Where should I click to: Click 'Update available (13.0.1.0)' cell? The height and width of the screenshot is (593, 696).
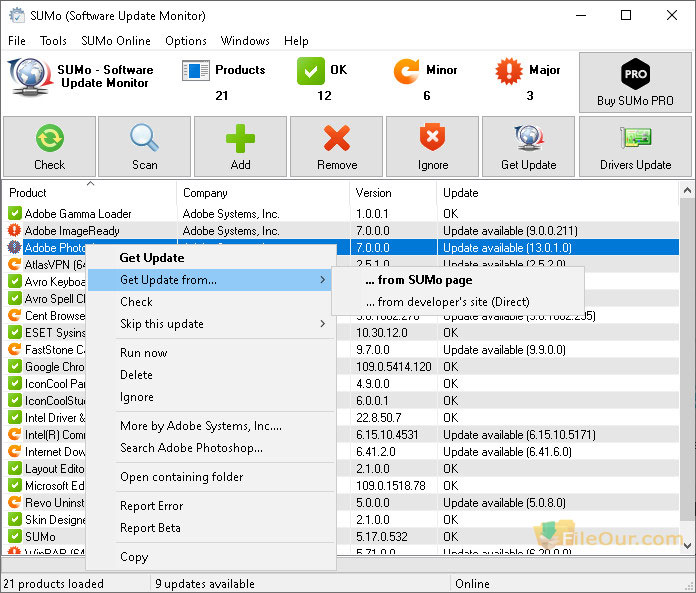pyautogui.click(x=507, y=248)
